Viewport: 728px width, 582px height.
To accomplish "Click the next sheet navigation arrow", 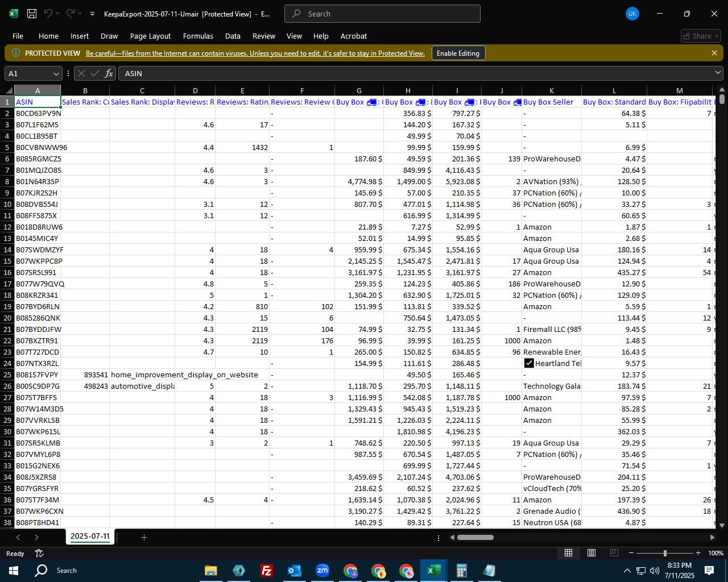I will pos(36,537).
